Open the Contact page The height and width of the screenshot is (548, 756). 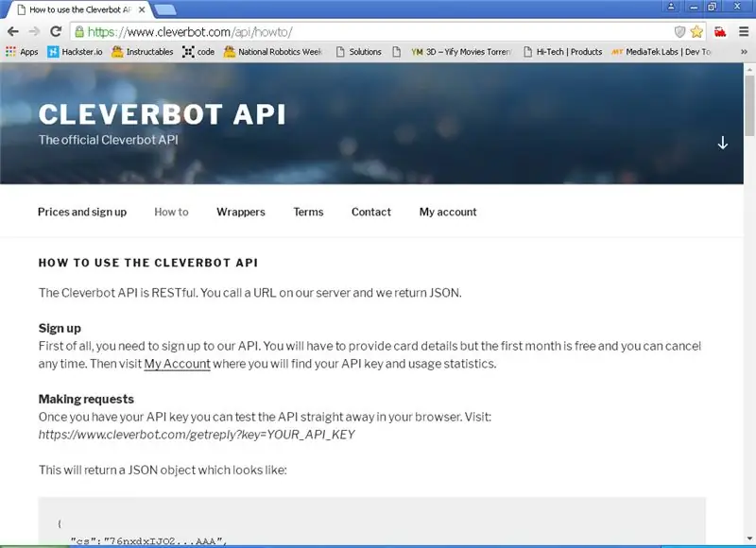click(370, 212)
